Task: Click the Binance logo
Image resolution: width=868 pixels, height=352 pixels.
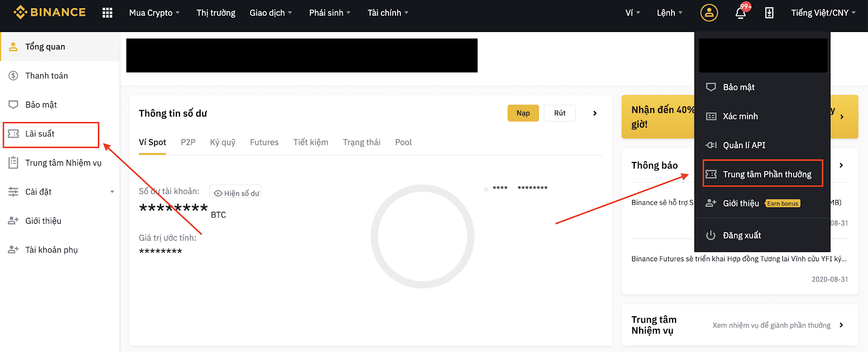Action: click(x=49, y=12)
